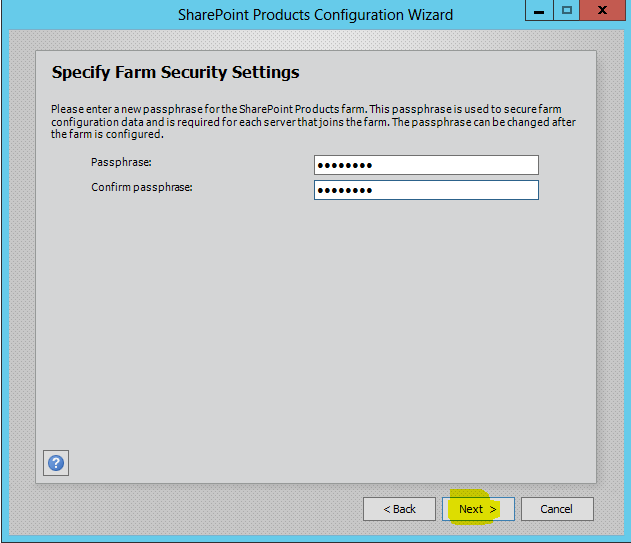Click the Next button to continue
This screenshot has height=543, width=631.
point(478,509)
